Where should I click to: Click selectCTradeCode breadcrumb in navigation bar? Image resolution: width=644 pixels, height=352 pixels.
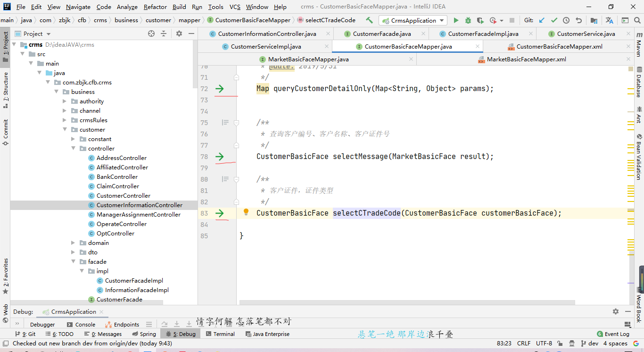pos(326,20)
